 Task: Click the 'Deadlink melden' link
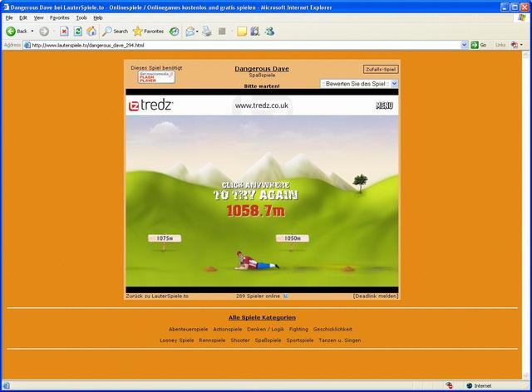click(375, 296)
